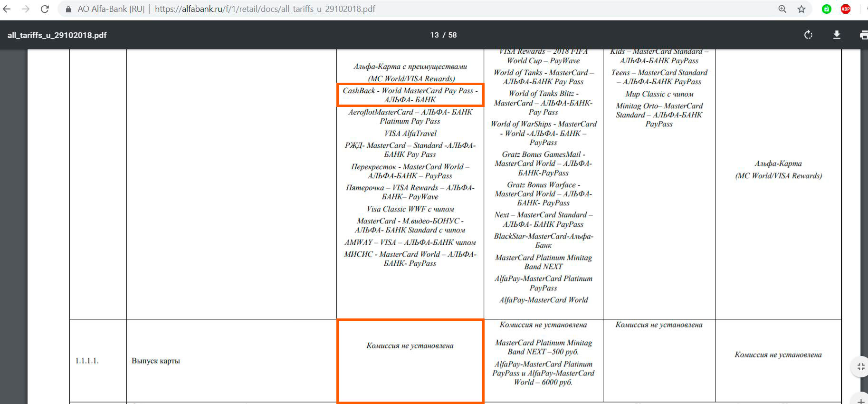Rotate the PDF with the rotate icon
Viewport: 868px width, 404px height.
click(x=808, y=35)
